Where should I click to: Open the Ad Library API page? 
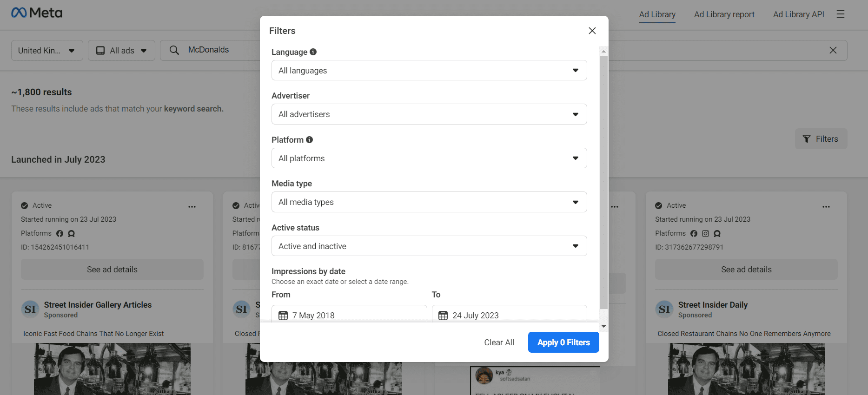tap(798, 14)
